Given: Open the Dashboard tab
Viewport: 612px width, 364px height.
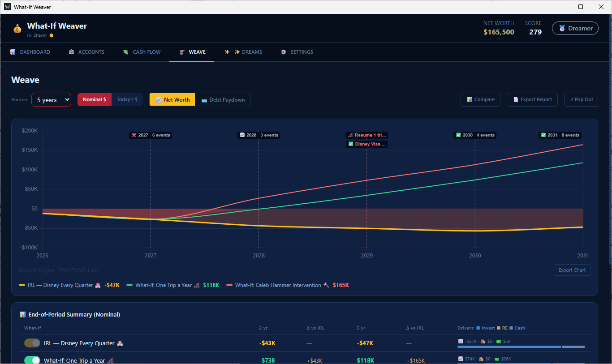Looking at the screenshot, I should 30,52.
